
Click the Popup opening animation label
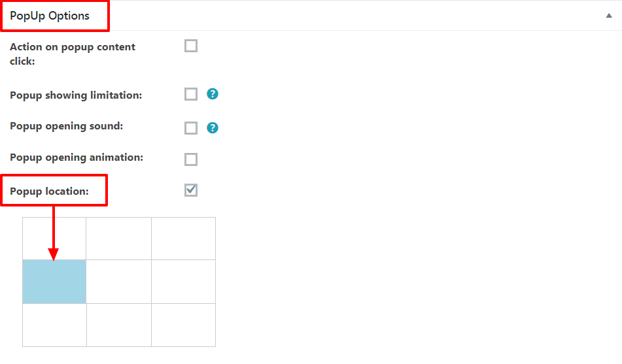77,157
